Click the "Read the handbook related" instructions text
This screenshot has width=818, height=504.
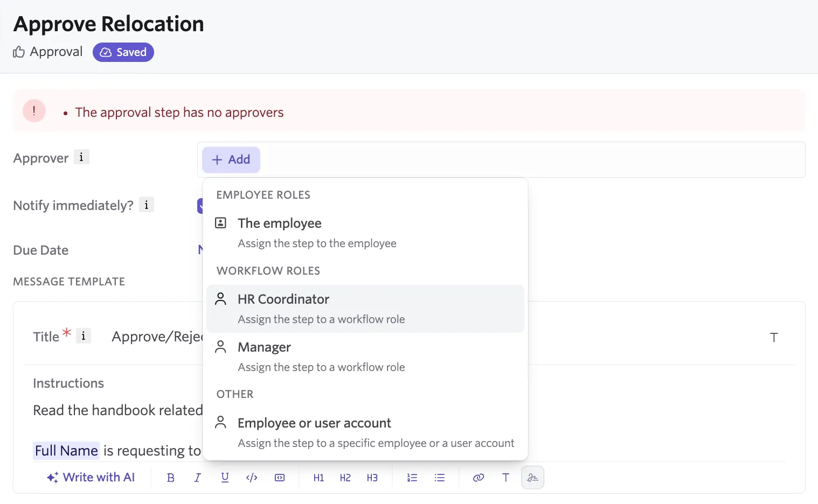pyautogui.click(x=118, y=410)
